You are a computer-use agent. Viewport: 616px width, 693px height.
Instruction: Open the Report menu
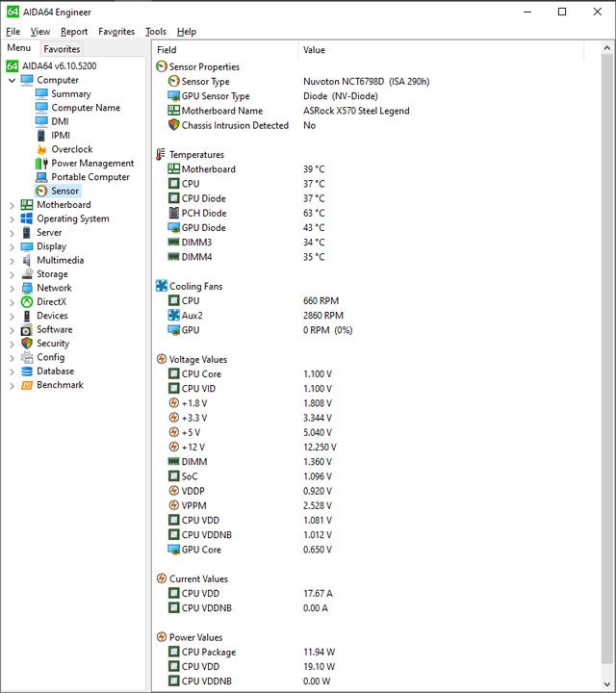74,32
